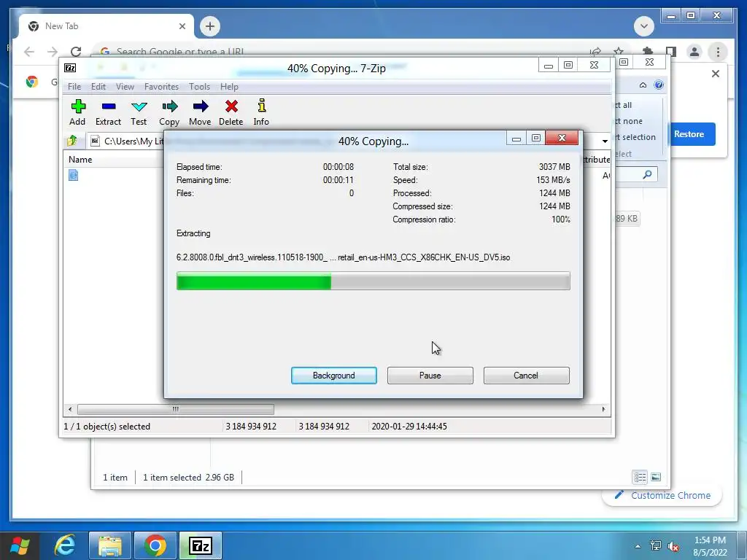Viewport: 747px width, 560px height.
Task: Click the Move toolbar icon
Action: (200, 112)
